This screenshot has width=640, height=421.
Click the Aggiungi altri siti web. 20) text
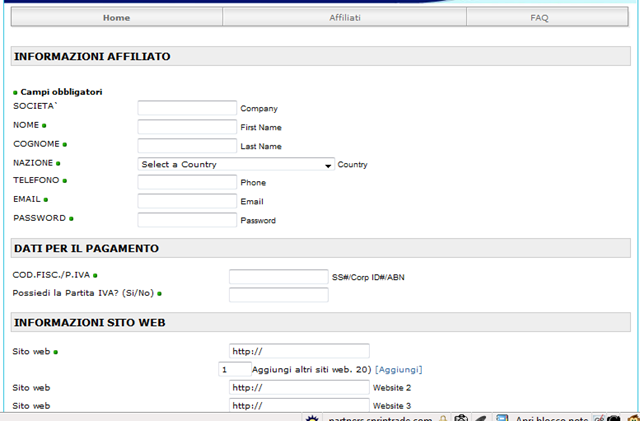(311, 370)
